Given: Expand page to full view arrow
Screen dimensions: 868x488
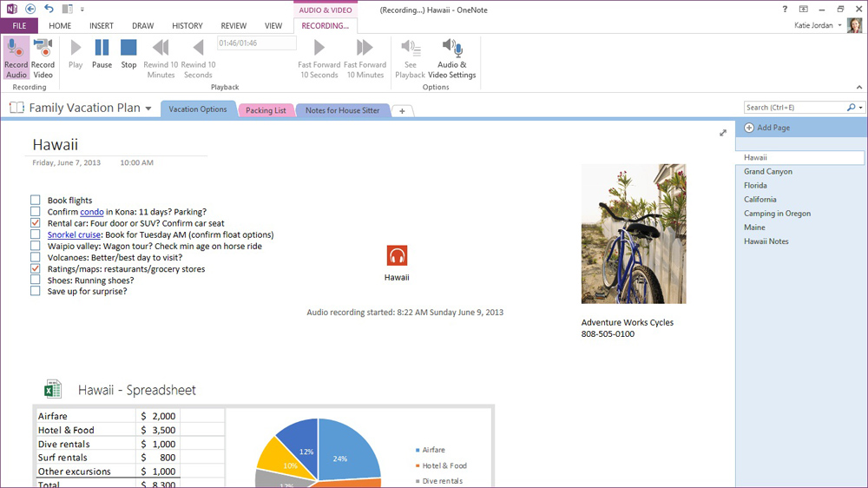Looking at the screenshot, I should click(723, 133).
